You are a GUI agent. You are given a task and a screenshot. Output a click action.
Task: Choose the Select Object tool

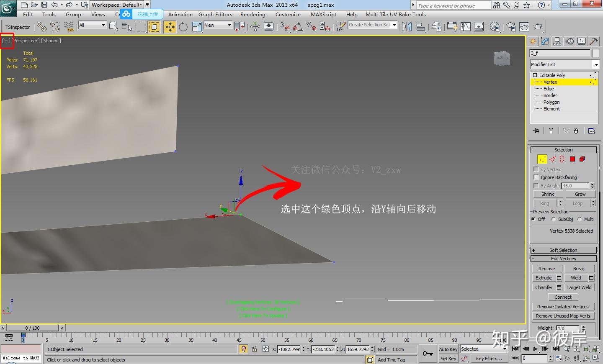click(x=113, y=27)
